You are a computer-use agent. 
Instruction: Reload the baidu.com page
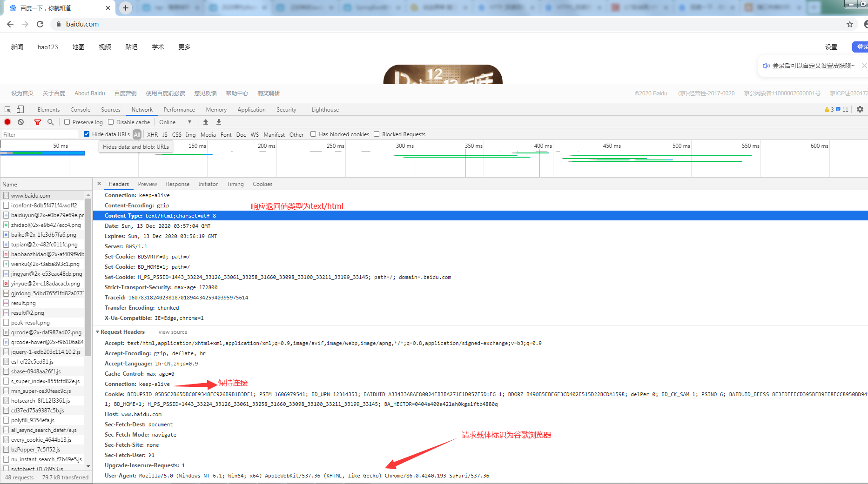(40, 24)
